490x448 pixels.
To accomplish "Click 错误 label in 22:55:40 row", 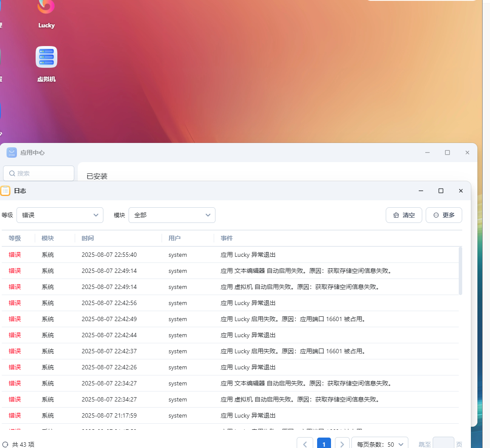I will [x=15, y=255].
